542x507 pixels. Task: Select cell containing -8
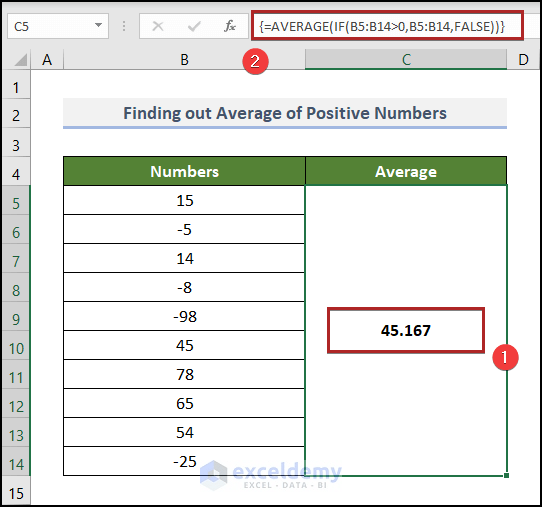[184, 288]
